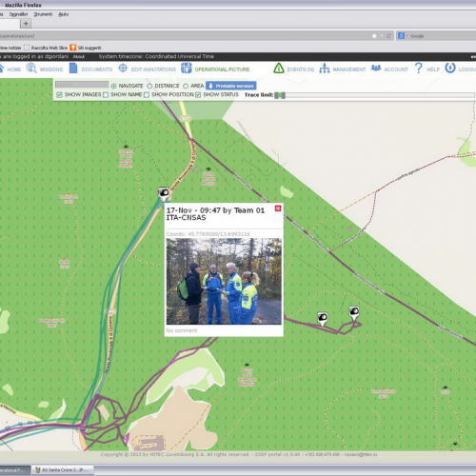Open the Operational Picture map icon
This screenshot has height=476, width=476.
187,68
